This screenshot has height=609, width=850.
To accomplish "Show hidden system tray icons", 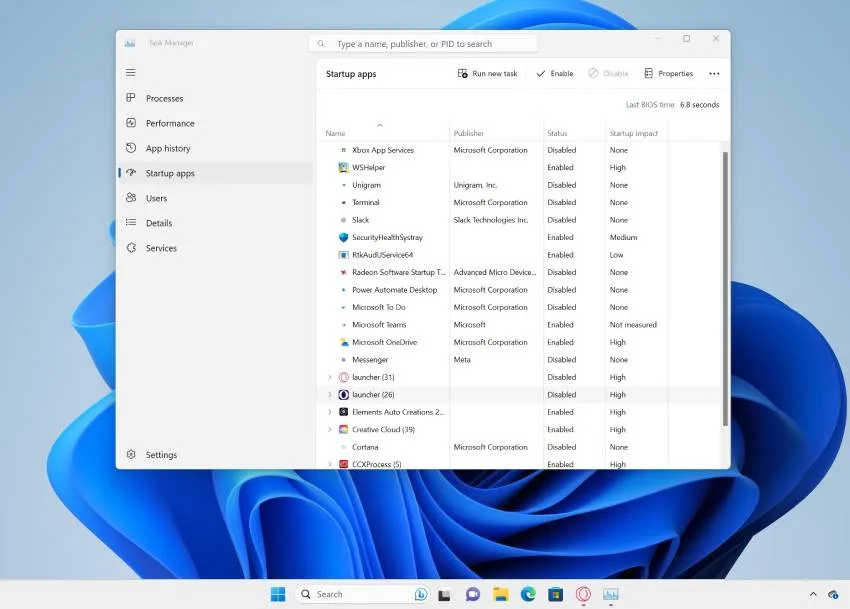I will coord(813,594).
